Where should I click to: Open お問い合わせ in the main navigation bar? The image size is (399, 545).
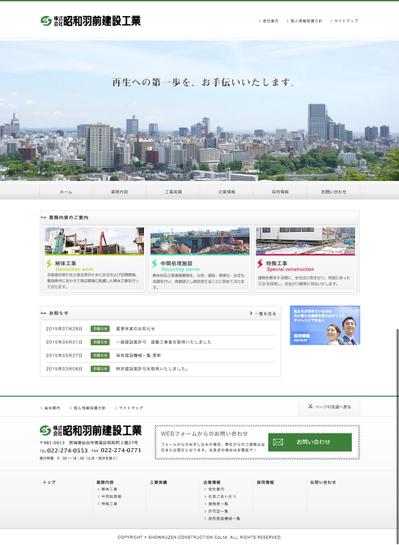click(334, 192)
